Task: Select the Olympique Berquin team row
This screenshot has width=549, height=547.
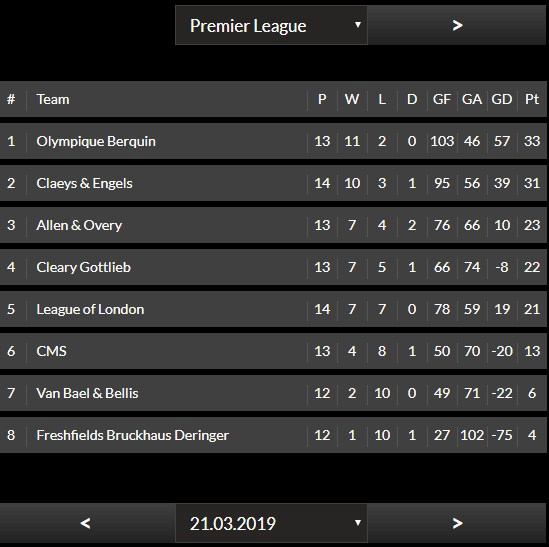Action: [273, 141]
